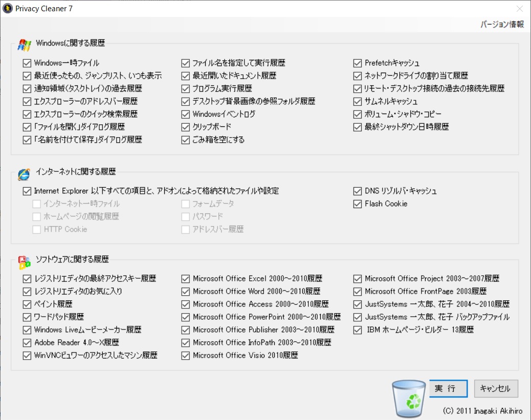This screenshot has height=420, width=531.
Task: Toggle レジストリエディタの最終アクセスキー履歴
Action: (27, 279)
